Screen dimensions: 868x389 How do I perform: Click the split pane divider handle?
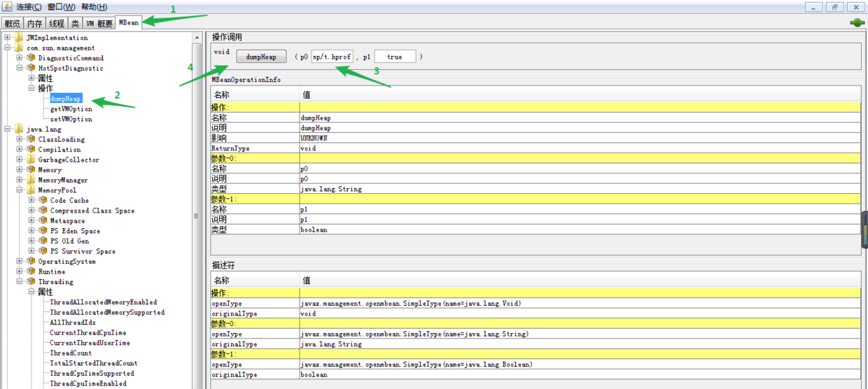197,216
